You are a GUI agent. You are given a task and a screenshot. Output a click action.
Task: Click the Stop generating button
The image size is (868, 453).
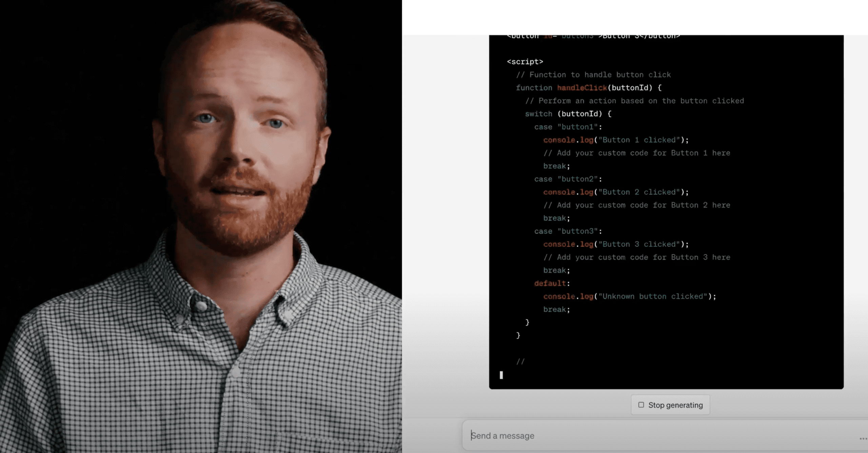tap(670, 405)
